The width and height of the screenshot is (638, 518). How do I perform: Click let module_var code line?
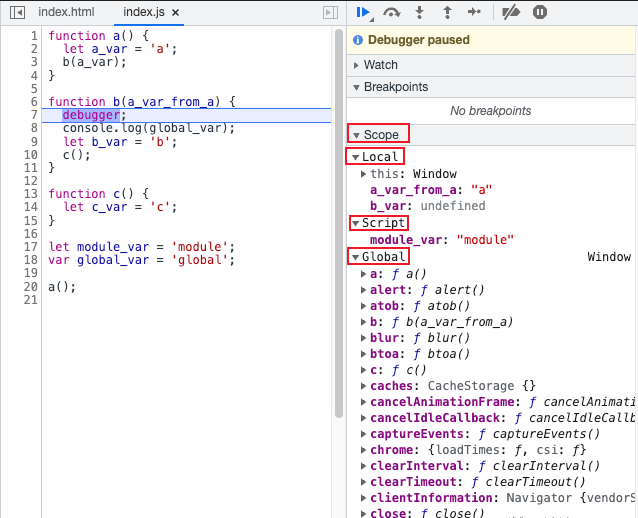142,247
